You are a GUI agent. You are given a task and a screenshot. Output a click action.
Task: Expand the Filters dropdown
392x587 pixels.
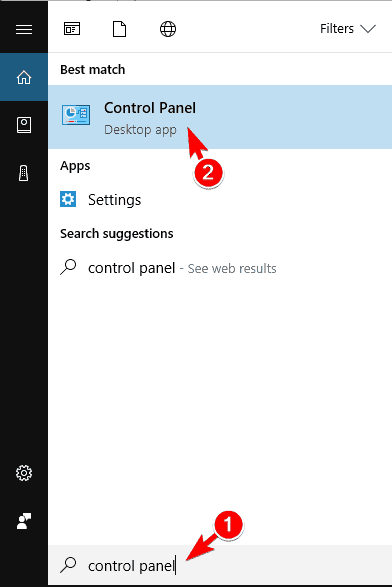(347, 29)
